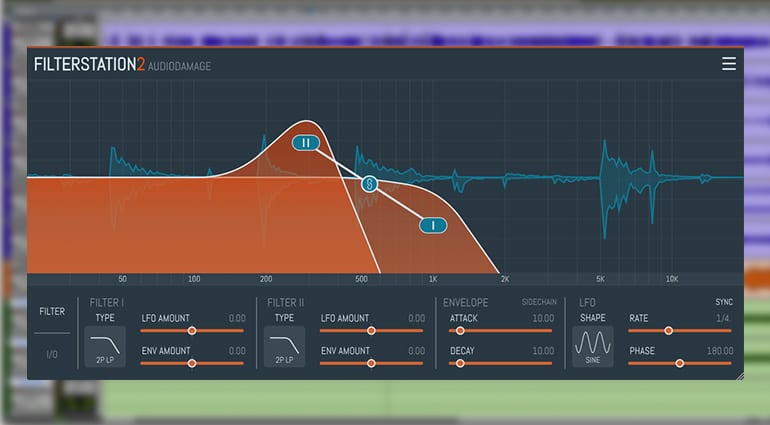Click the Decay value 10.00
Viewport: 770px width, 425px height.
tap(543, 351)
